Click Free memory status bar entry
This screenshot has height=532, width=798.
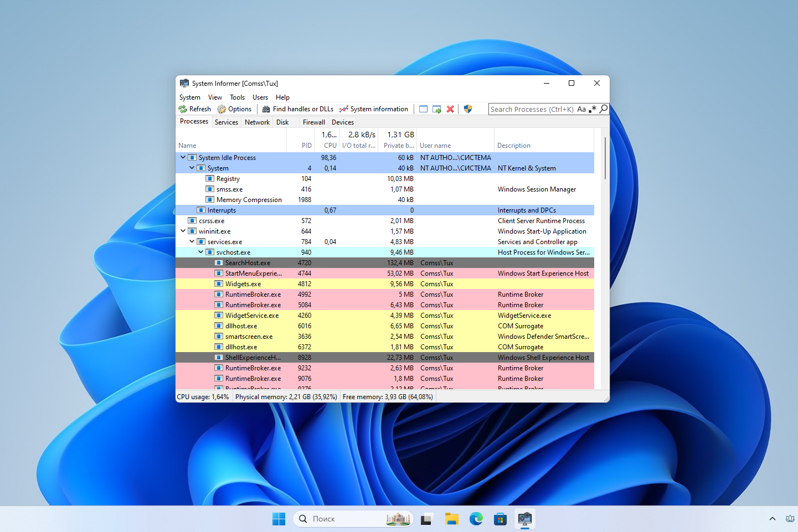[388, 397]
